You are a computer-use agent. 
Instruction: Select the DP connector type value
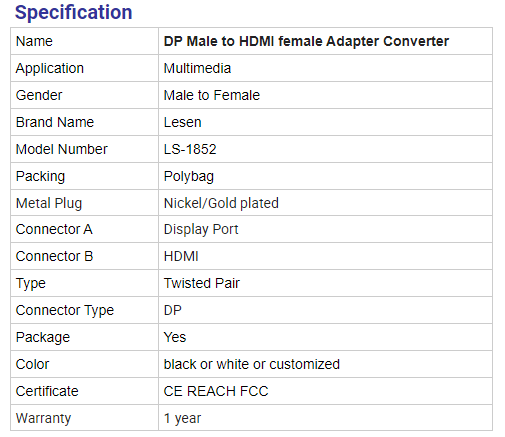pyautogui.click(x=172, y=310)
